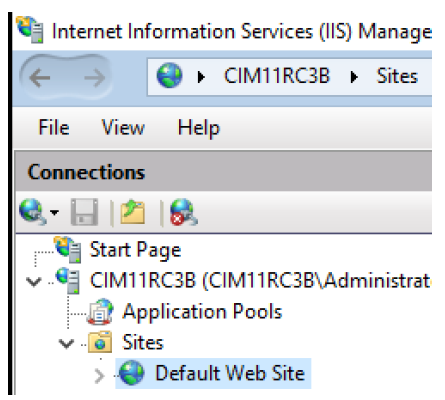Image resolution: width=445 pixels, height=400 pixels.
Task: Click the Forward navigation arrow
Action: [x=95, y=78]
